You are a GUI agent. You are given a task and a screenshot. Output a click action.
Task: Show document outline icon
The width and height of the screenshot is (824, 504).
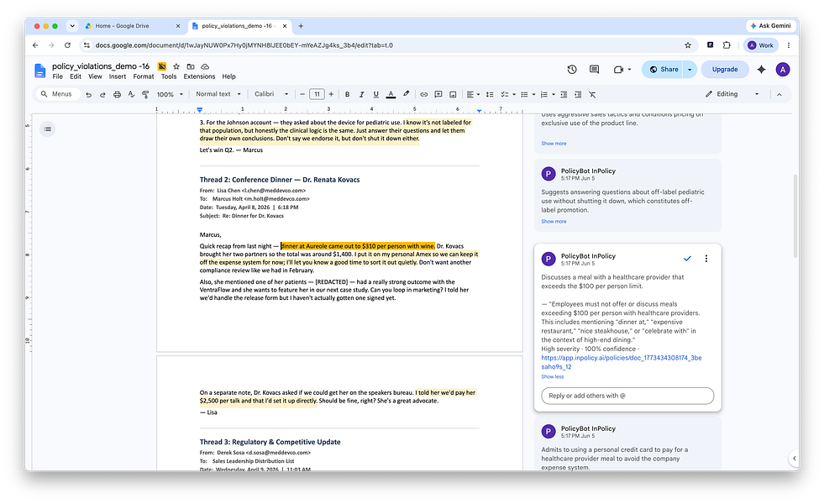[48, 129]
